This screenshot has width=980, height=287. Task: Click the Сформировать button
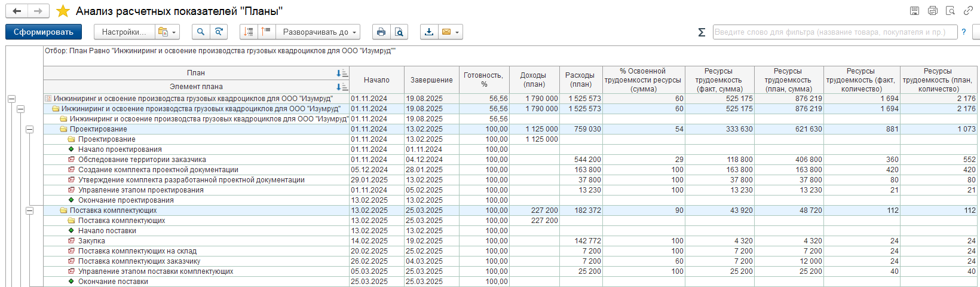coord(44,32)
